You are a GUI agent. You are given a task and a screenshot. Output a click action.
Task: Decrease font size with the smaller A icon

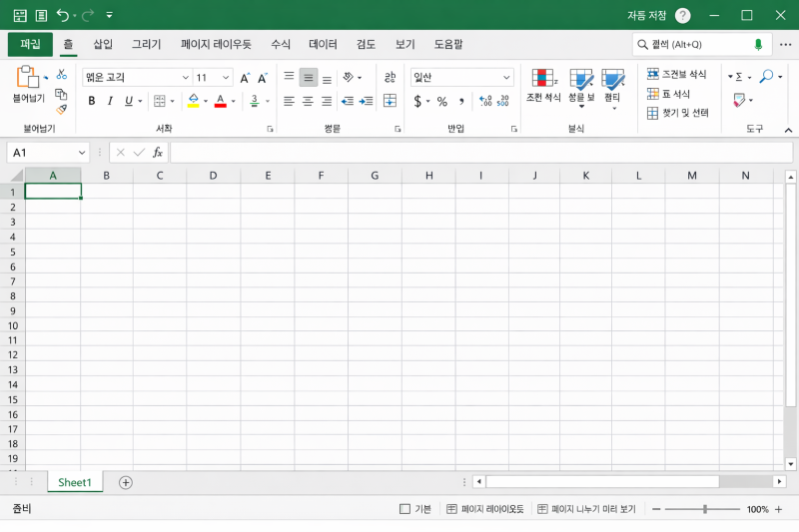(263, 78)
